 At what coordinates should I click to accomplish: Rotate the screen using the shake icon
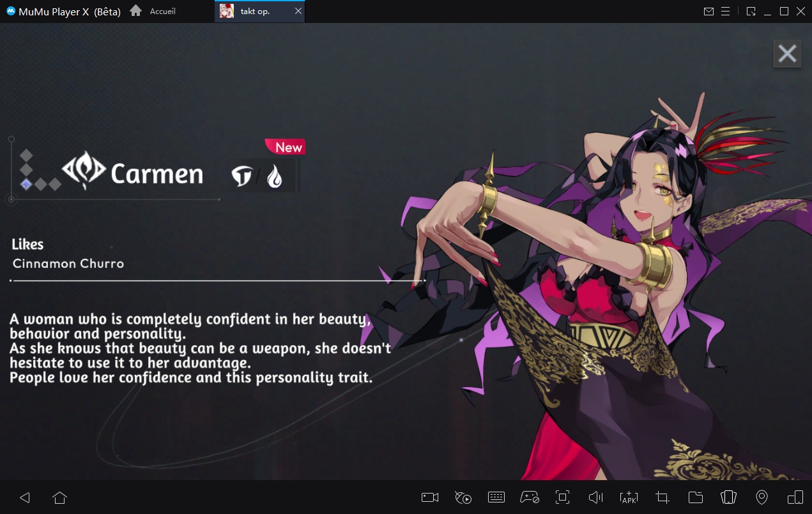pyautogui.click(x=728, y=497)
